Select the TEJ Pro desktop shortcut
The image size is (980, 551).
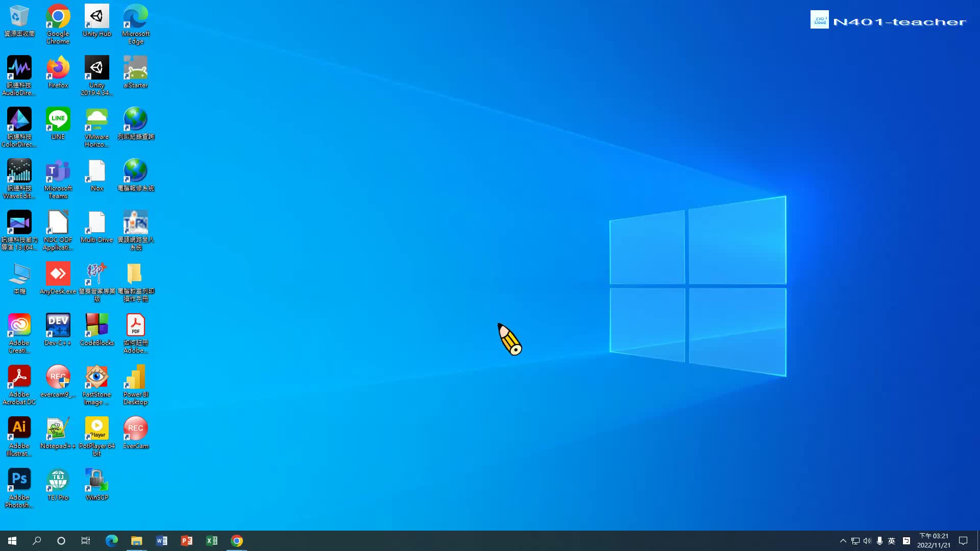tap(58, 485)
